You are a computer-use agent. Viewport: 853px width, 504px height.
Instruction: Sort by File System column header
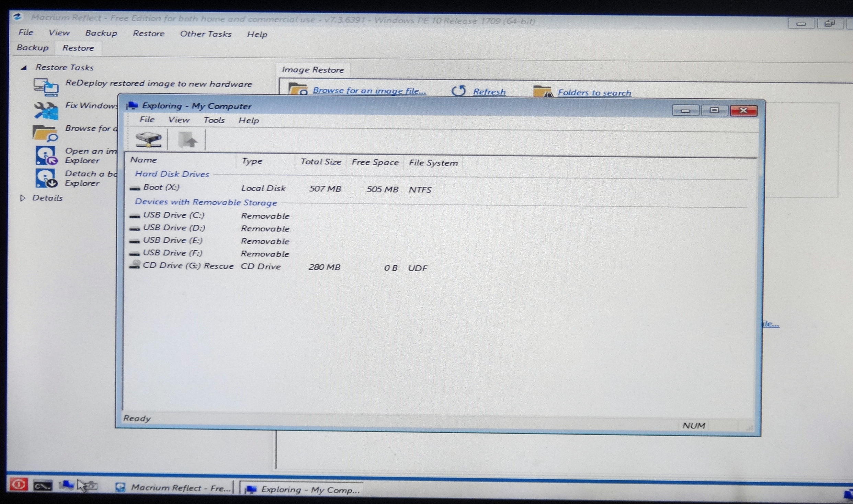433,163
